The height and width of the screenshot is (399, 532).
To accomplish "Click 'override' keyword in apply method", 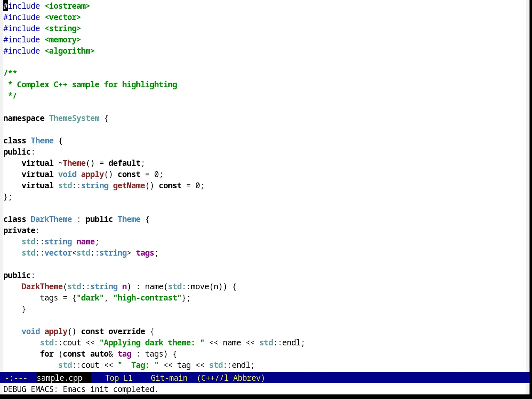I will 127,331.
